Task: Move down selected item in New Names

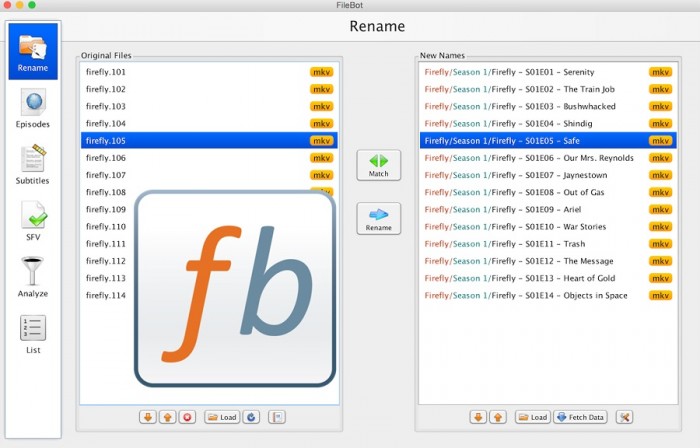Action: pyautogui.click(x=478, y=417)
